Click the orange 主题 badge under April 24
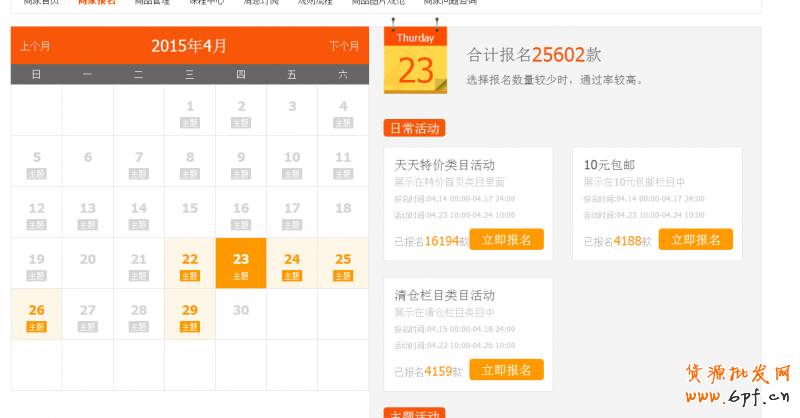Viewport: 800px width, 418px height. [x=292, y=276]
